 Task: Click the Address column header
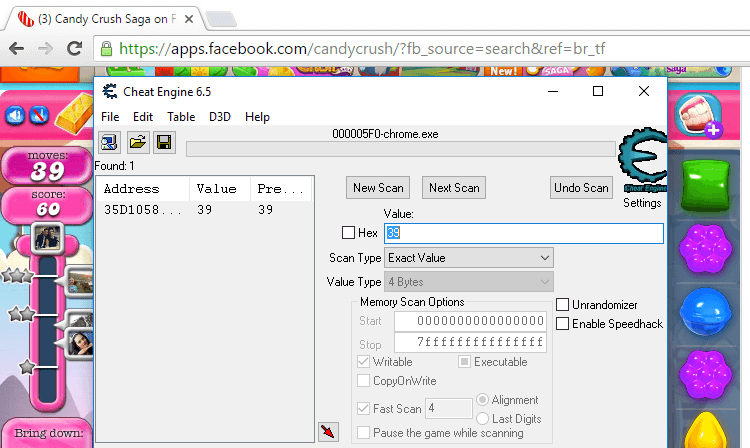pos(143,189)
